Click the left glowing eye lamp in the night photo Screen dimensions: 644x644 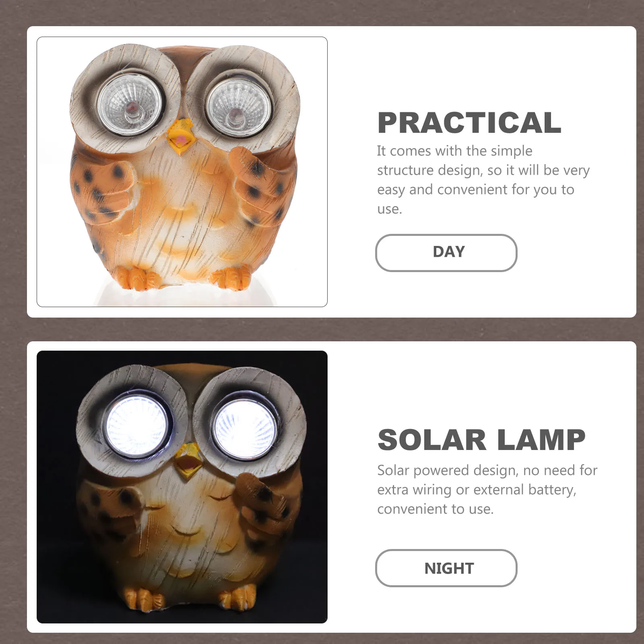(137, 426)
